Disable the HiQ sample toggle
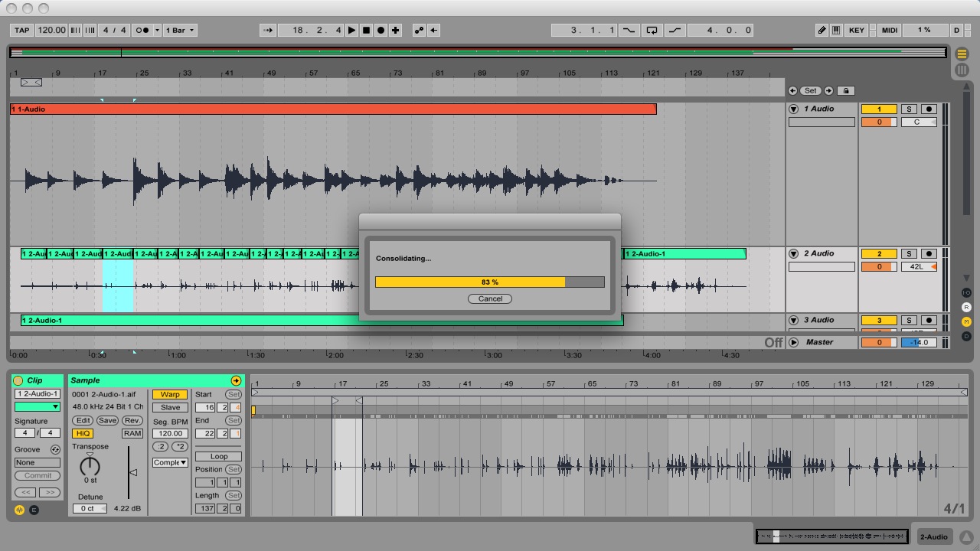980x551 pixels. (x=82, y=433)
